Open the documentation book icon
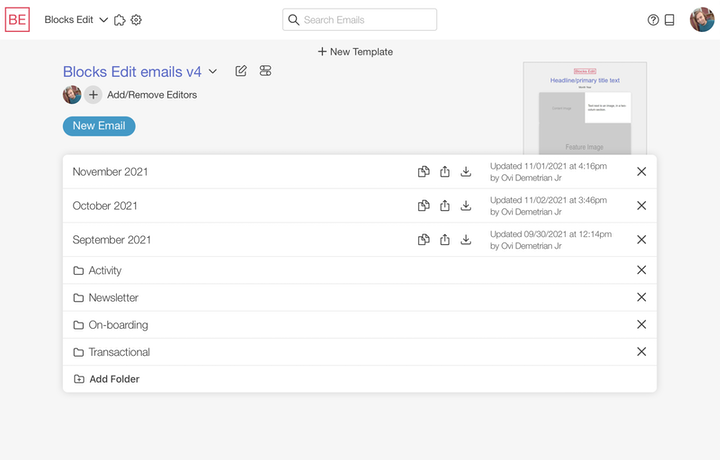This screenshot has width=720, height=460. click(669, 20)
